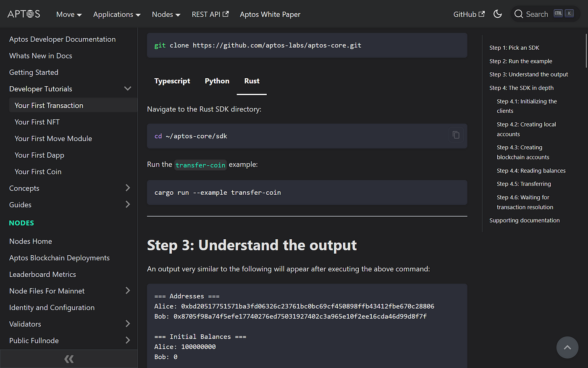Expand Node Files For Mainnet chevron
Viewport: 588px width, 368px height.
tap(128, 291)
